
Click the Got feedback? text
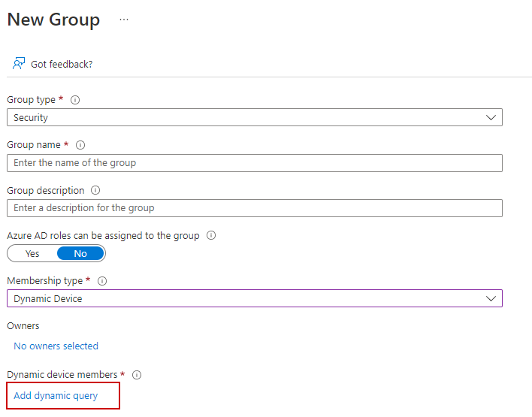click(x=62, y=65)
